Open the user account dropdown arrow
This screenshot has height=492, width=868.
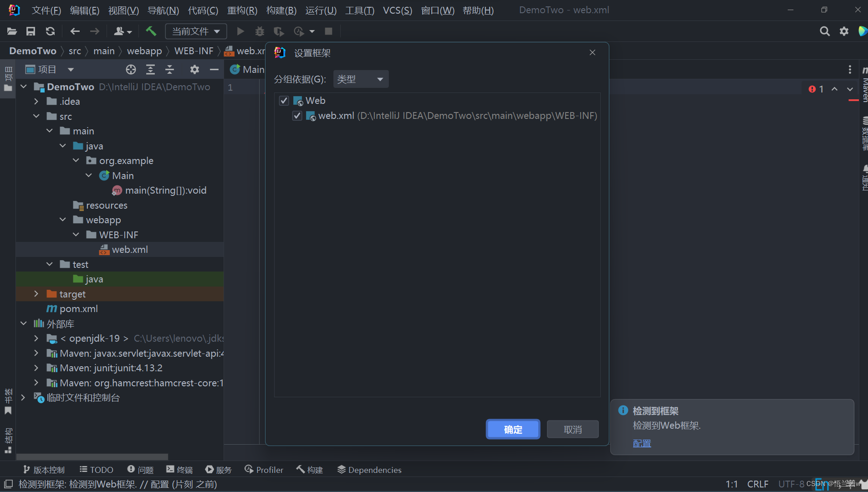(x=130, y=31)
